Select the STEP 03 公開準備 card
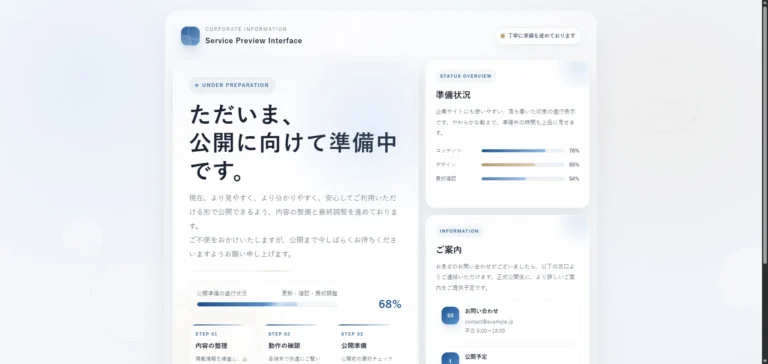 (368, 344)
